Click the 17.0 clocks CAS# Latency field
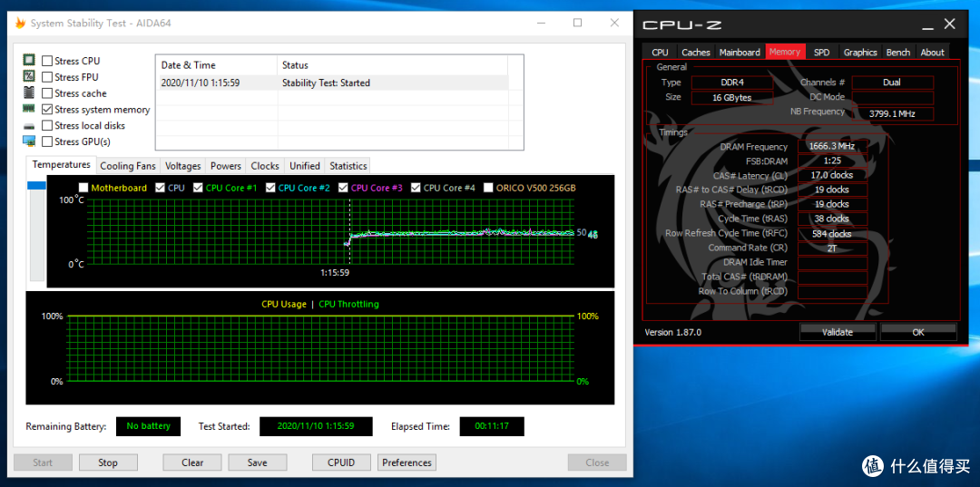 832,175
